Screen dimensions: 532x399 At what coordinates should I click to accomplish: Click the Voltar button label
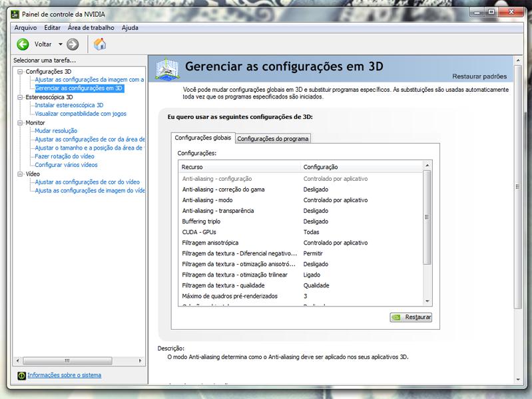pos(43,45)
